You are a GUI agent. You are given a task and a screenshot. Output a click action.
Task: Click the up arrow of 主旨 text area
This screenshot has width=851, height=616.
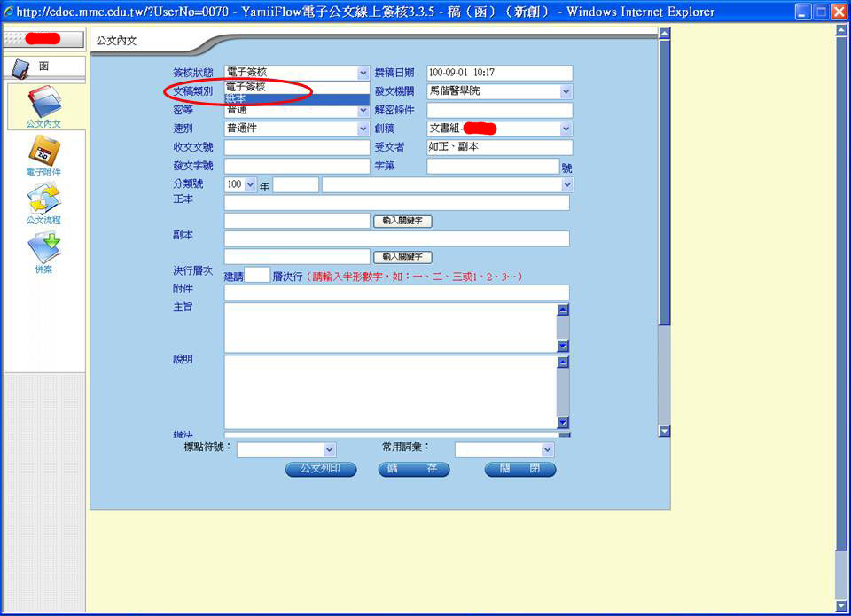(563, 310)
